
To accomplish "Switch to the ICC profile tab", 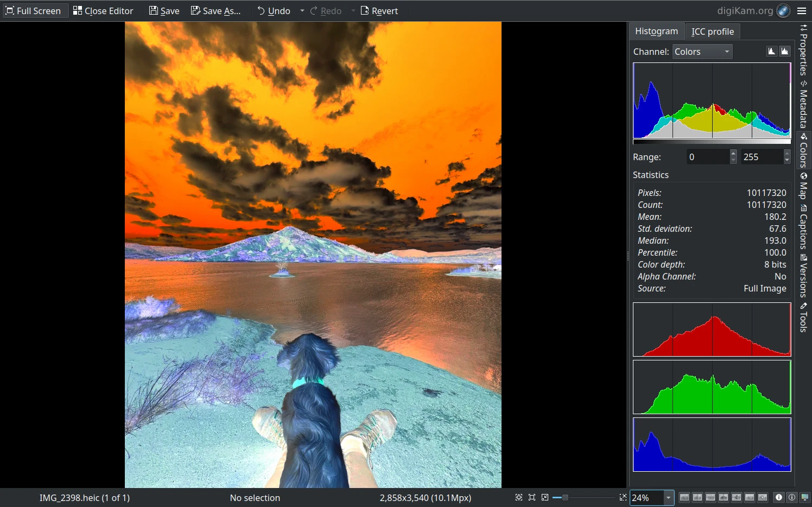I will (713, 31).
